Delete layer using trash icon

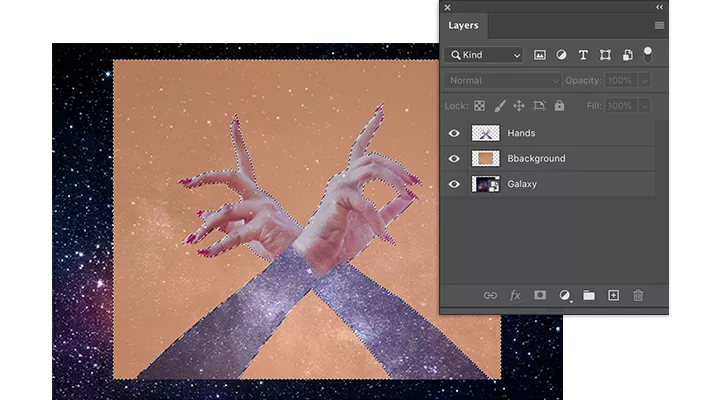[x=638, y=295]
